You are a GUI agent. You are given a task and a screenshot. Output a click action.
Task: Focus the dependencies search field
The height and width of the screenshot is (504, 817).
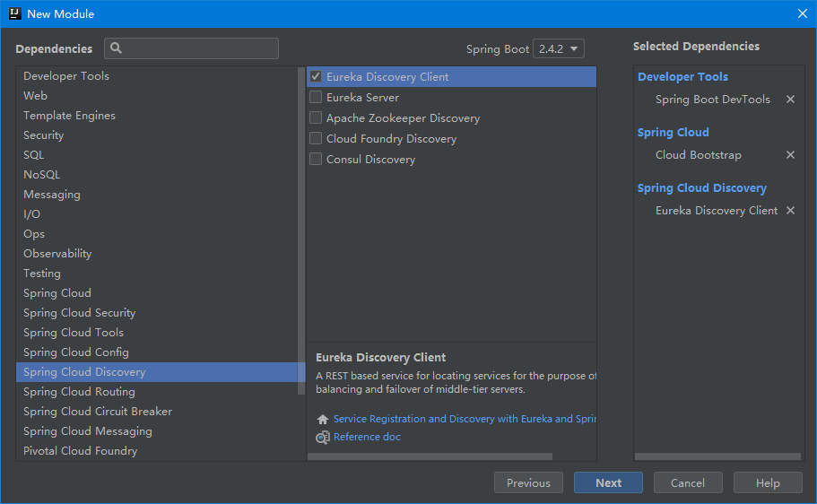tap(191, 48)
